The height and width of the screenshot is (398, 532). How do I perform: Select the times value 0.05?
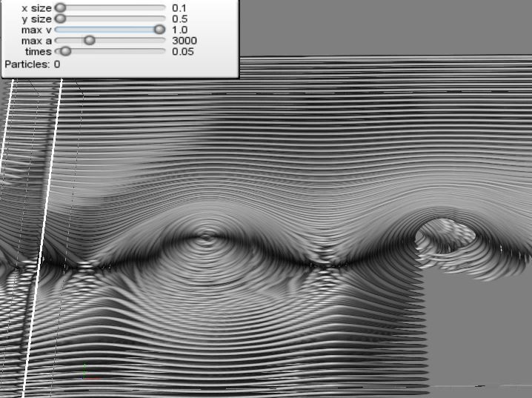tap(182, 52)
